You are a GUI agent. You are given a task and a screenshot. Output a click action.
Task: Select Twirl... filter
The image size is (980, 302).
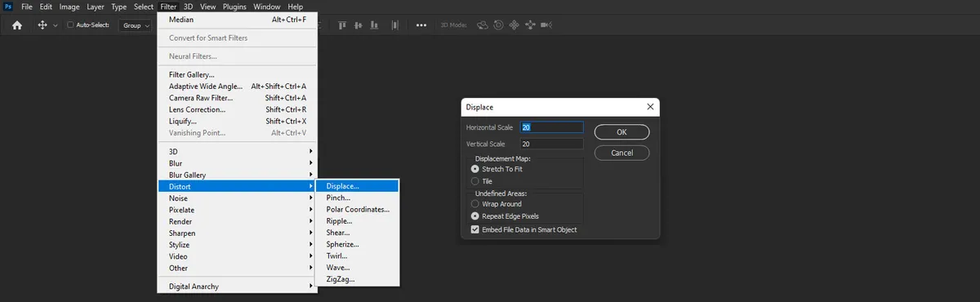(x=358, y=255)
